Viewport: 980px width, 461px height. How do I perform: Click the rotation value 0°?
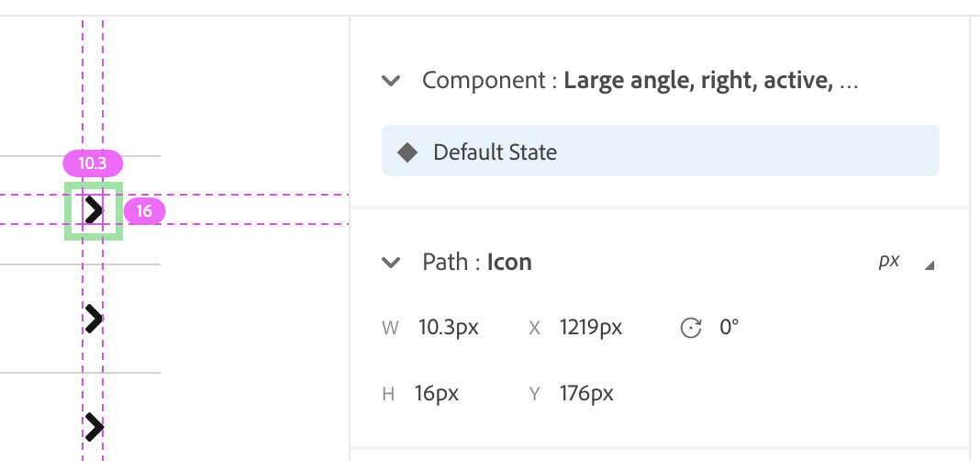[729, 327]
